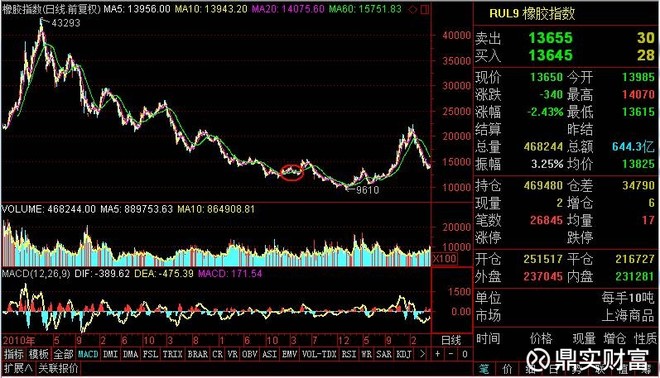Viewport: 660px width, 378px height.
Task: Open the 日线 period selector
Action: pyautogui.click(x=451, y=340)
